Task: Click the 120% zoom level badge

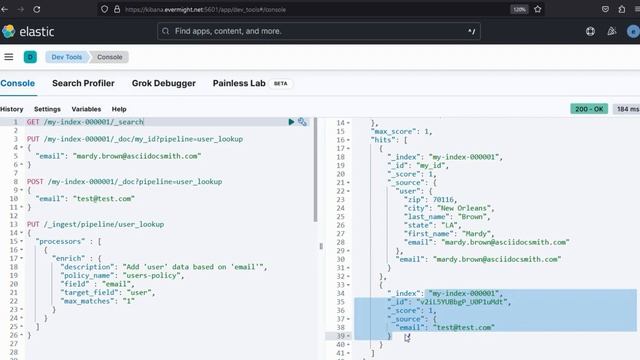Action: click(519, 9)
